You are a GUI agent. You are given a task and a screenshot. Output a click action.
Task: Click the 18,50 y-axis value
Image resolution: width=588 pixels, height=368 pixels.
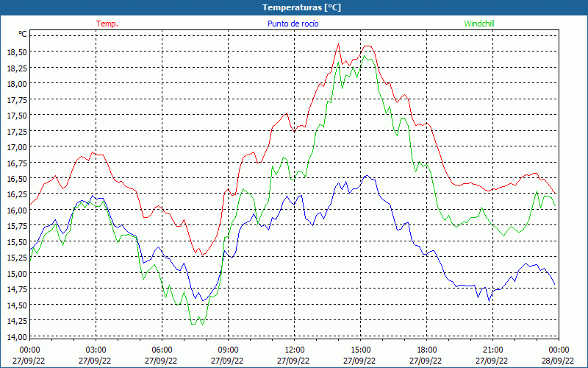point(17,52)
